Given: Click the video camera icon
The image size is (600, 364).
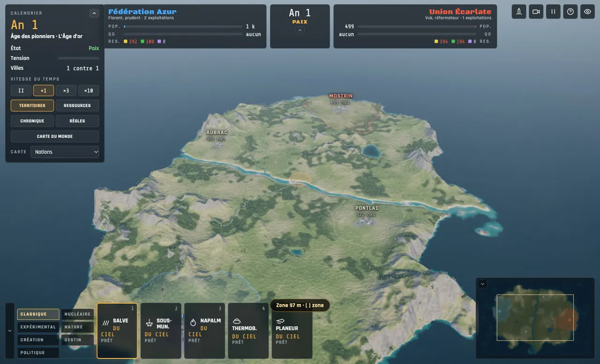Looking at the screenshot, I should coord(536,12).
